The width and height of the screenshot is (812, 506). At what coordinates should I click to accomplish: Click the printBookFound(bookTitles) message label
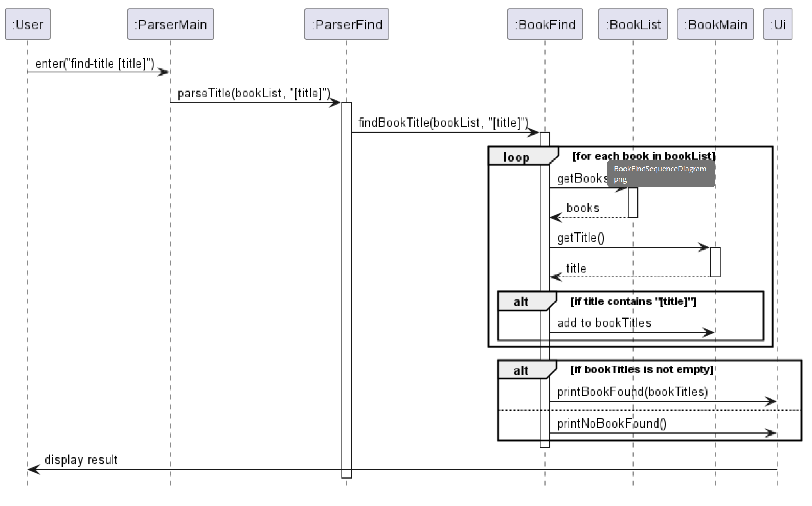[x=632, y=392]
